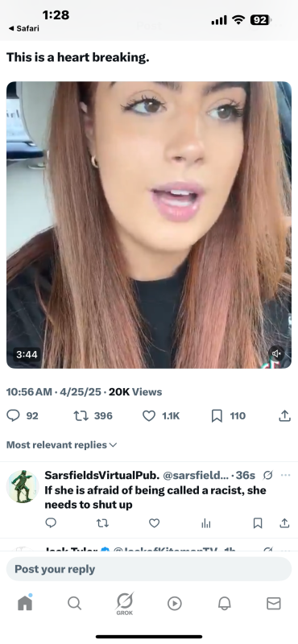This screenshot has height=644, width=298.
Task: Unmute the video with the speaker icon
Action: (276, 353)
